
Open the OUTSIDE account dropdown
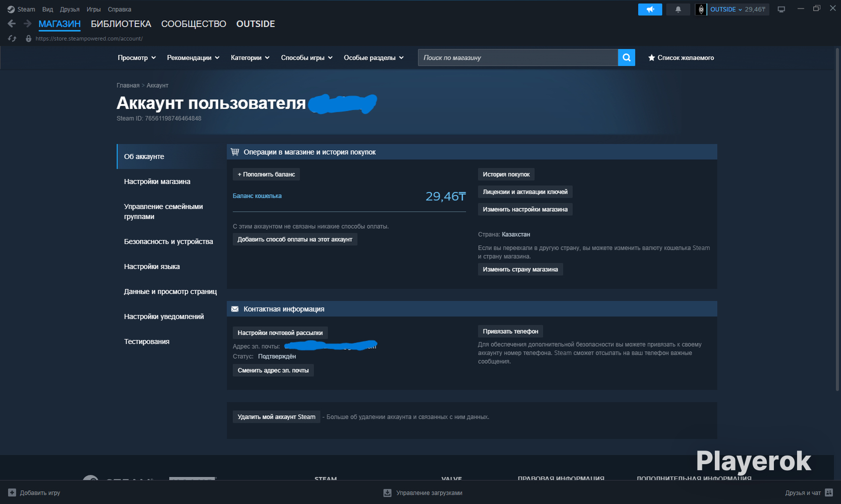coord(726,9)
